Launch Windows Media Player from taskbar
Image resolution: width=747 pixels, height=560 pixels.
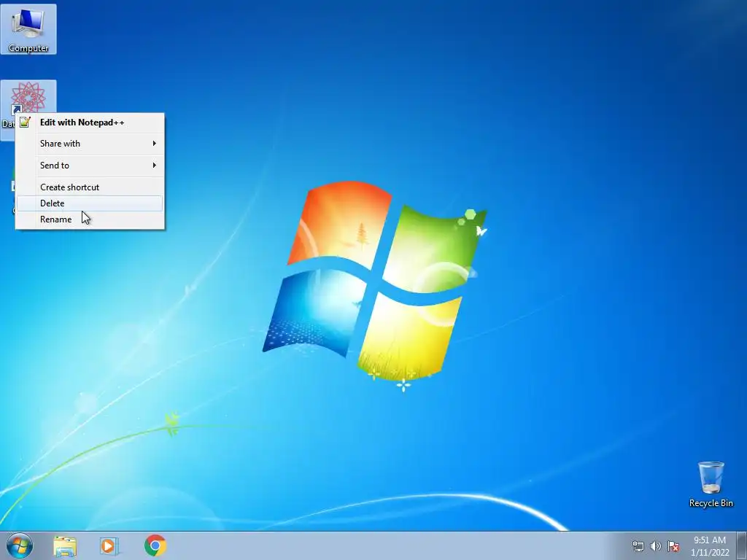pos(109,545)
